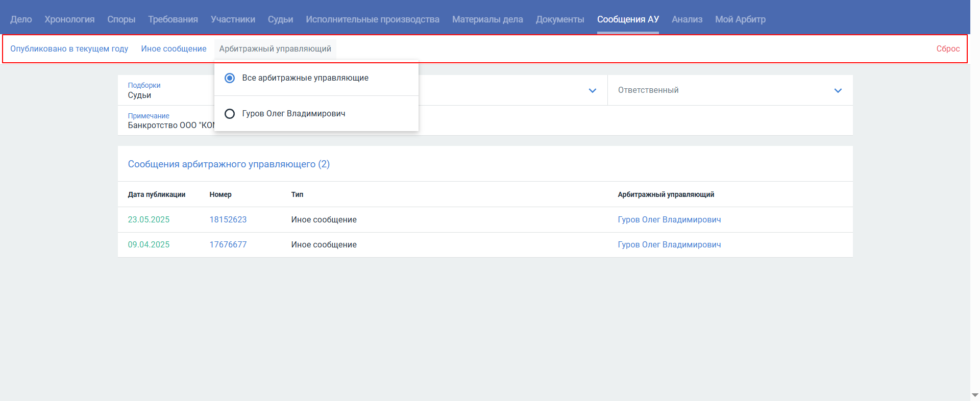
Task: Open the 'Опубликовано в текущем году' filter
Action: point(69,49)
